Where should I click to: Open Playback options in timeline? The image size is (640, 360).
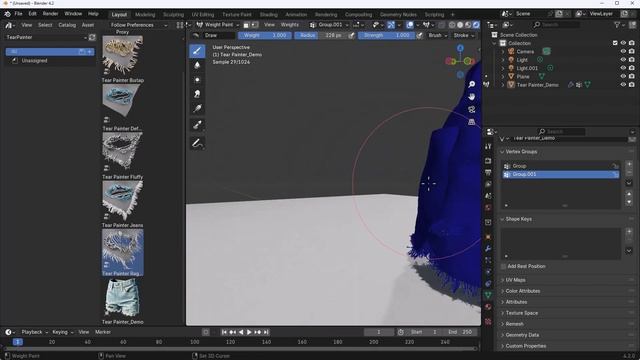coord(35,332)
